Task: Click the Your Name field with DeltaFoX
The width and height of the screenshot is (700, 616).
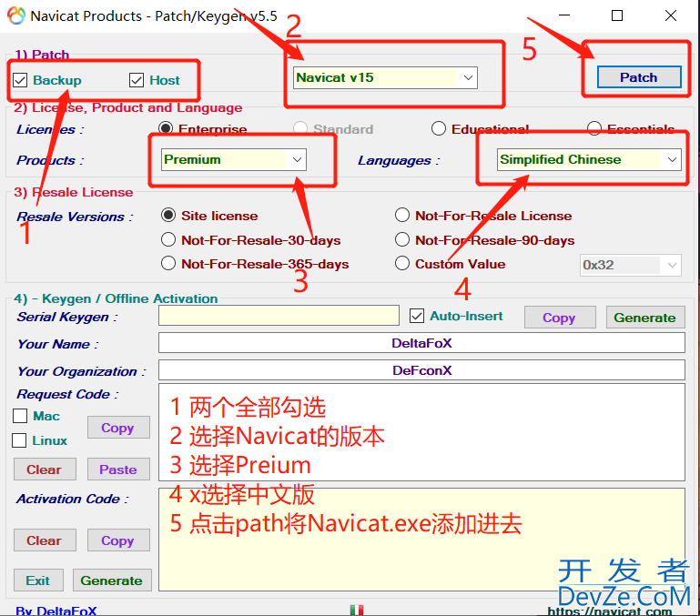Action: click(x=421, y=343)
